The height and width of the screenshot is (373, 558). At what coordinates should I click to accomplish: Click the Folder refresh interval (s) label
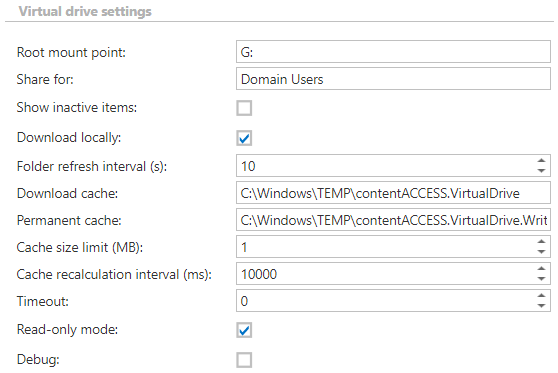point(92,166)
